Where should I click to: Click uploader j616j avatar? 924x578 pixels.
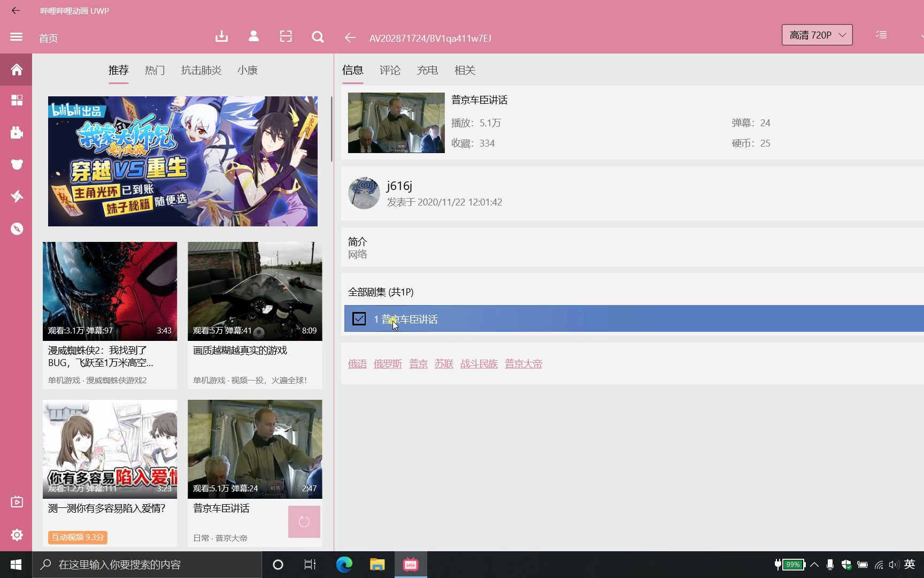(364, 193)
